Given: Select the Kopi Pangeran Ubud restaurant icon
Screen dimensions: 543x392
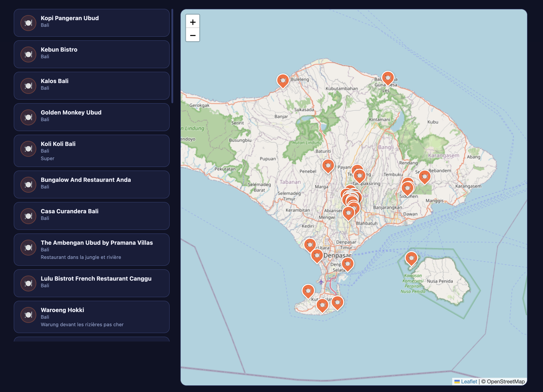Looking at the screenshot, I should click(28, 23).
